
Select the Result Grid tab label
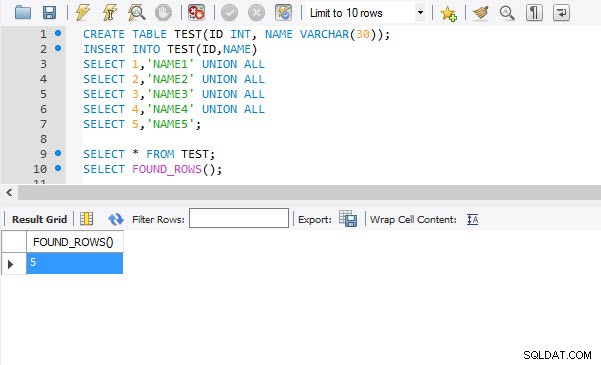(39, 219)
